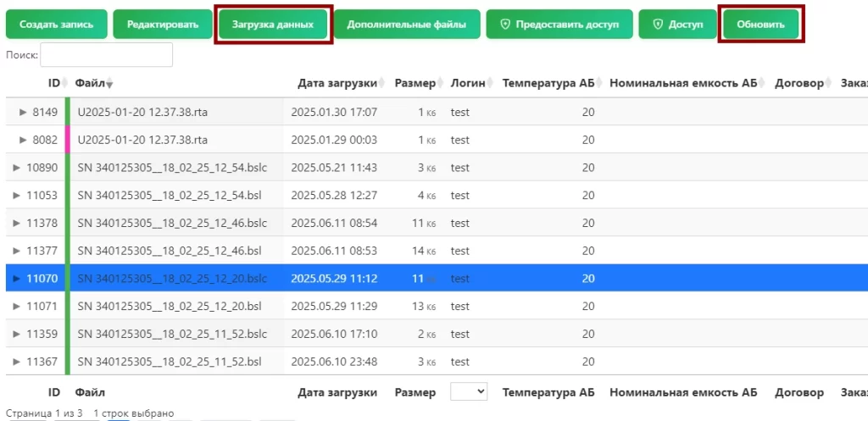Expand row 11367 details triangle

[17, 362]
